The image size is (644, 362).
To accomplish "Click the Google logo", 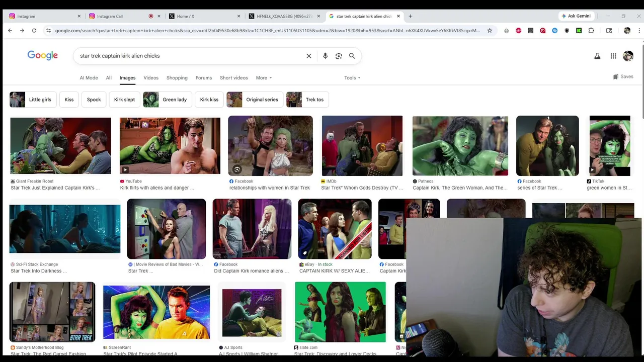I will click(x=43, y=55).
